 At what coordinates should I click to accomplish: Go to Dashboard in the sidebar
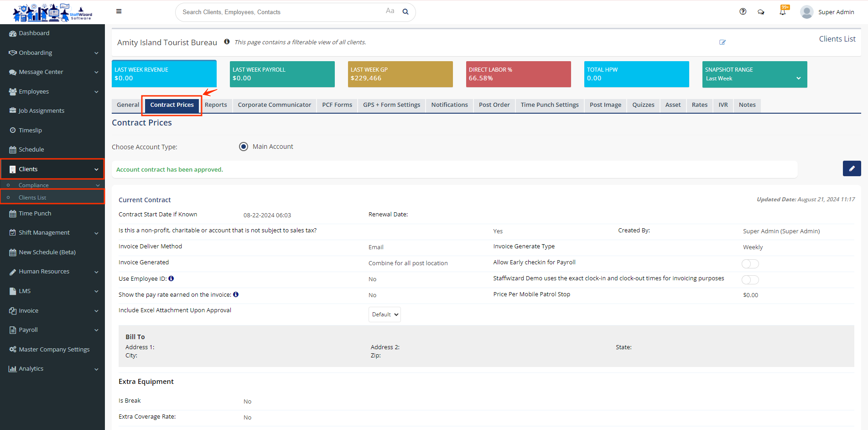[34, 33]
